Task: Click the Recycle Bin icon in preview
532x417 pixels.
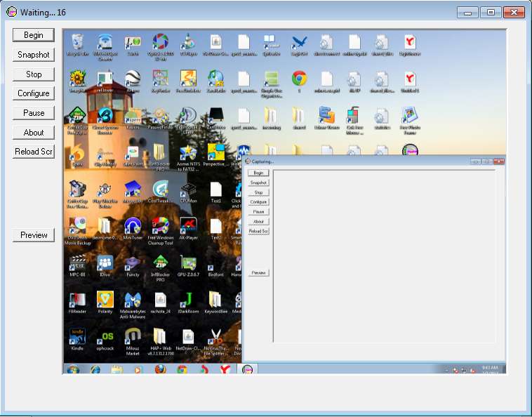Action: pos(77,42)
